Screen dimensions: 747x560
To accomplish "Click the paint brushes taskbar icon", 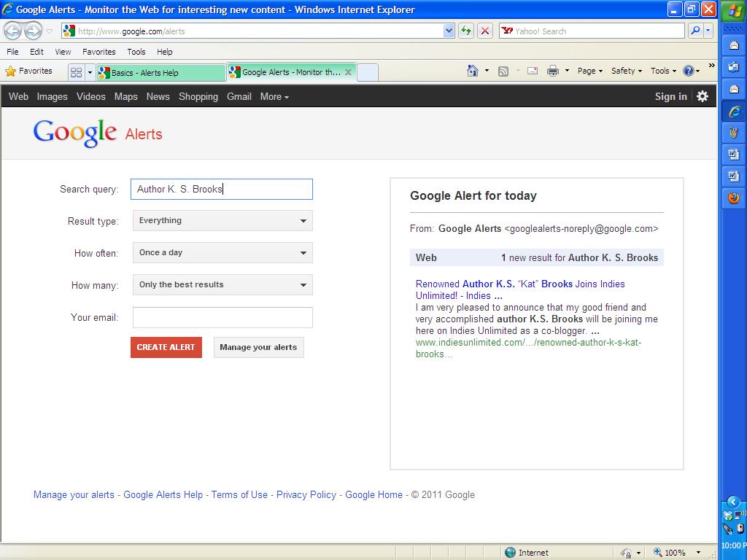I will pos(734,133).
